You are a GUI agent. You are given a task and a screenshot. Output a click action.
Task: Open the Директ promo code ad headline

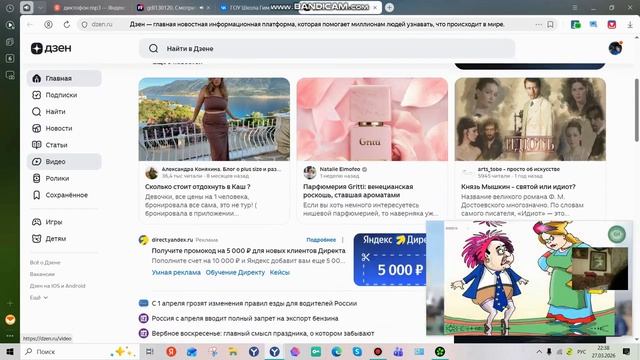point(248,251)
